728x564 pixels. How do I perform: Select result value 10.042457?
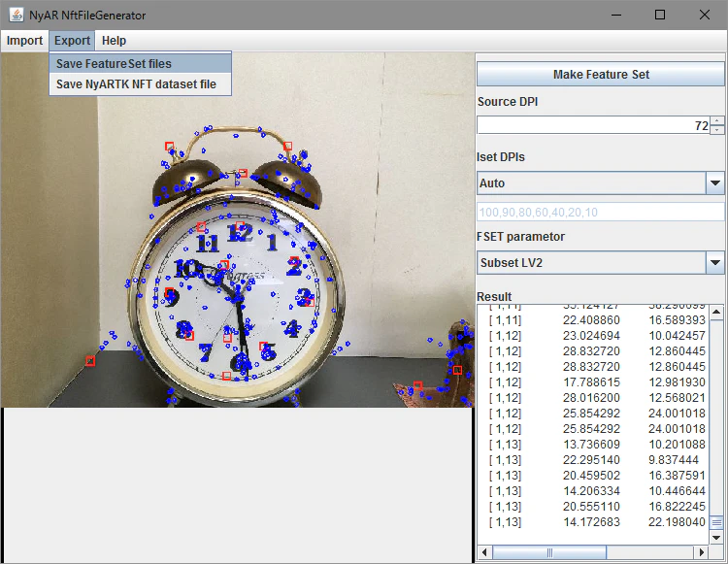(677, 336)
